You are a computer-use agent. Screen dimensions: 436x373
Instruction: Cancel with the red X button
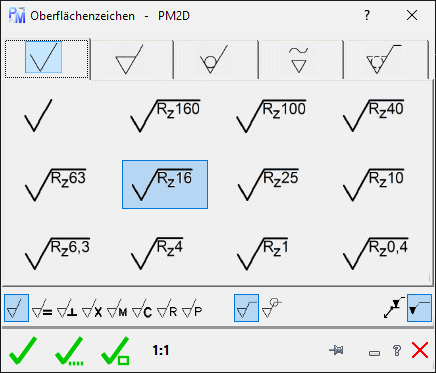pos(420,350)
